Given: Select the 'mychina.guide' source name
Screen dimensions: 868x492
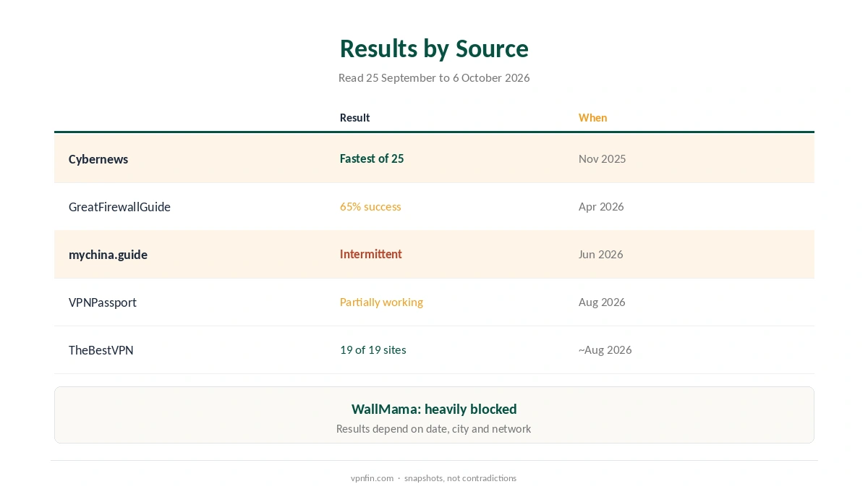Looking at the screenshot, I should 108,255.
